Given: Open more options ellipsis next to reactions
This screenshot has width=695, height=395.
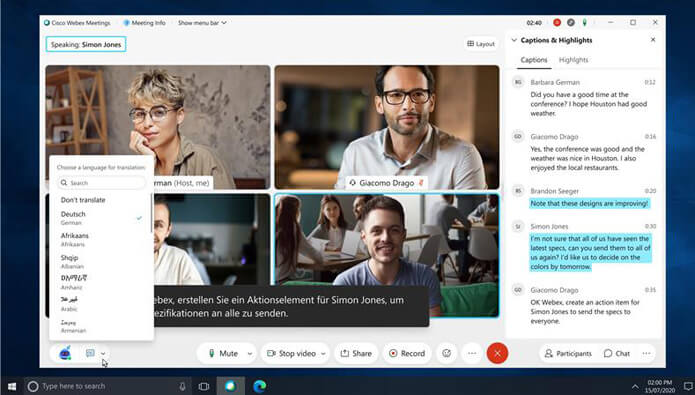Looking at the screenshot, I should pyautogui.click(x=472, y=353).
